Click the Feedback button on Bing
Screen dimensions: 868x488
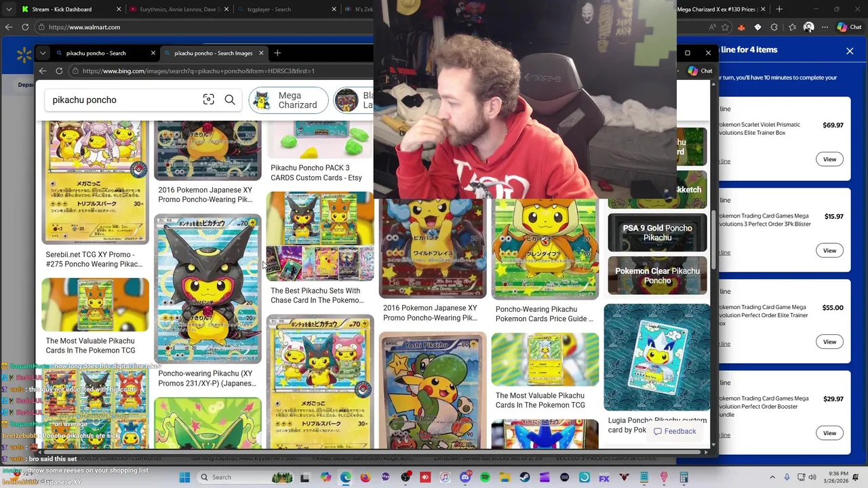point(675,431)
